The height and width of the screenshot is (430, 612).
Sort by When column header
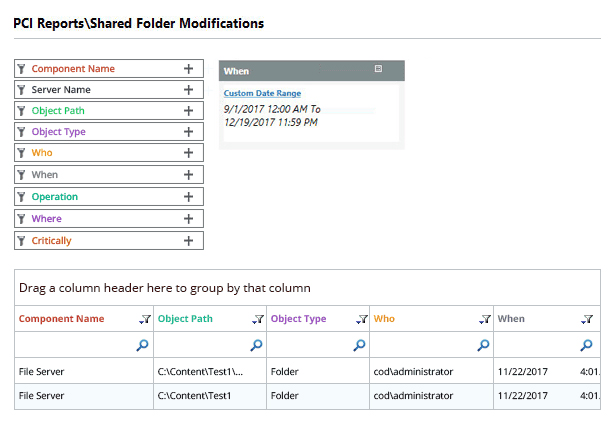[x=511, y=319]
